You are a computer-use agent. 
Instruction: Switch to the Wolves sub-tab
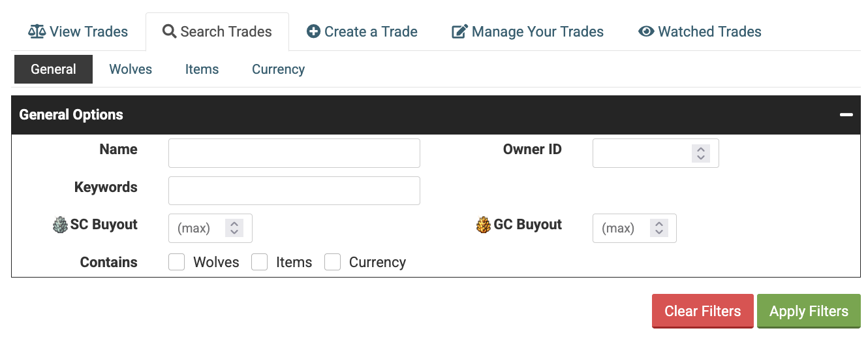(131, 69)
